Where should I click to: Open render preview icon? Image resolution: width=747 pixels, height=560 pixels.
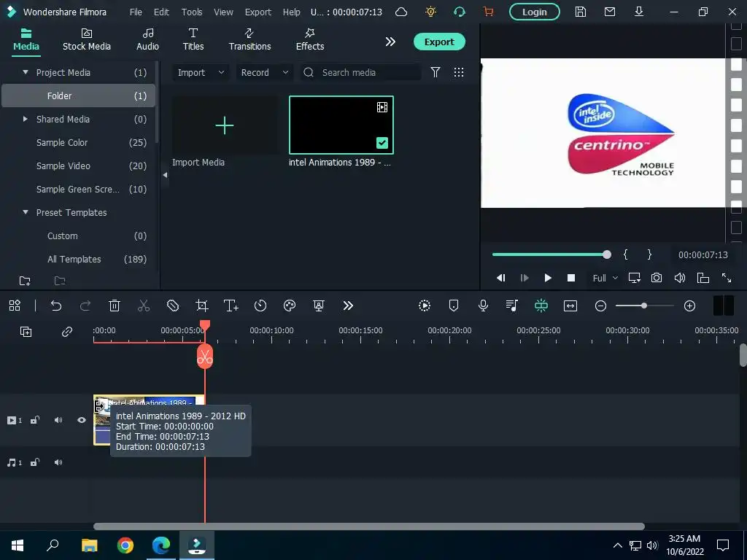pyautogui.click(x=425, y=306)
